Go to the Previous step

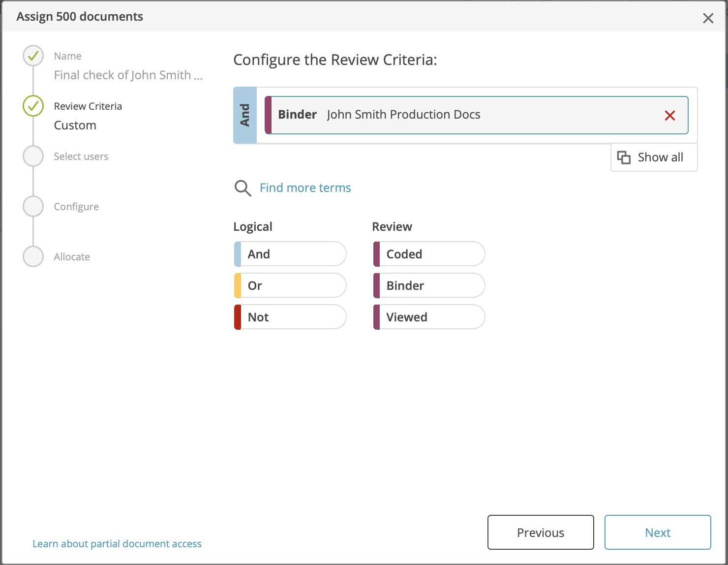click(x=541, y=533)
